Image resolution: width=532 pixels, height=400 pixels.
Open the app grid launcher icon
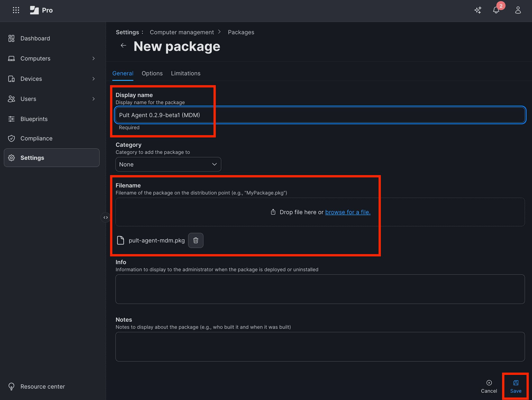[x=16, y=10]
